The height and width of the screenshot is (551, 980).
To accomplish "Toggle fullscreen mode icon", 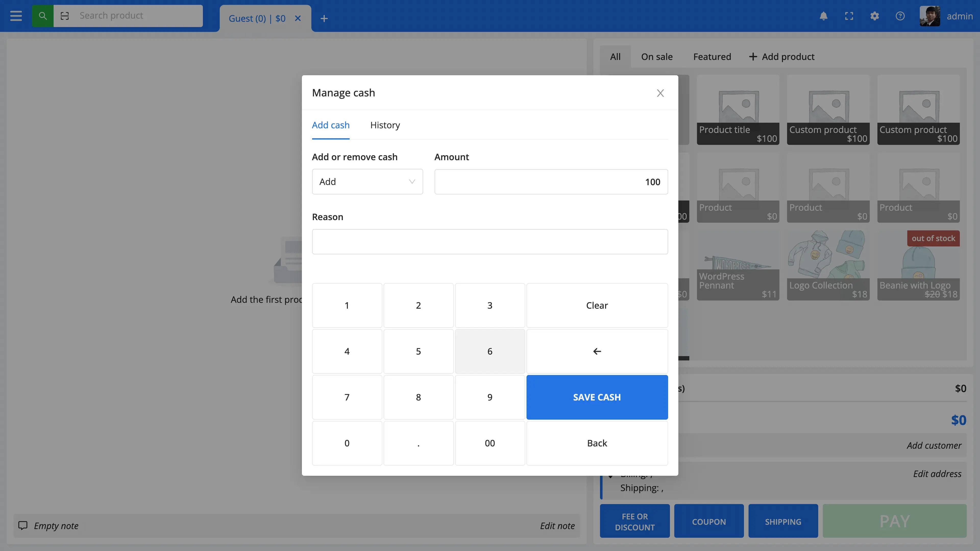I will pos(849,16).
